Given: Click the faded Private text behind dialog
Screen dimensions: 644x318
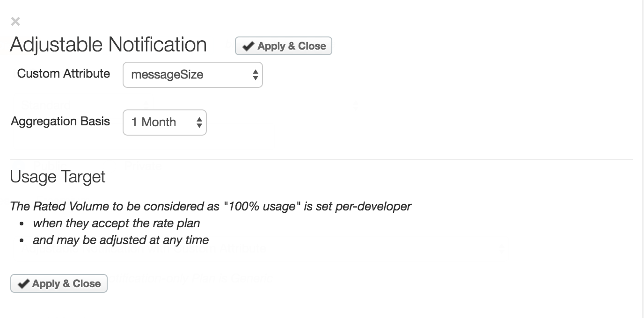Looking at the screenshot, I should coord(143,166).
